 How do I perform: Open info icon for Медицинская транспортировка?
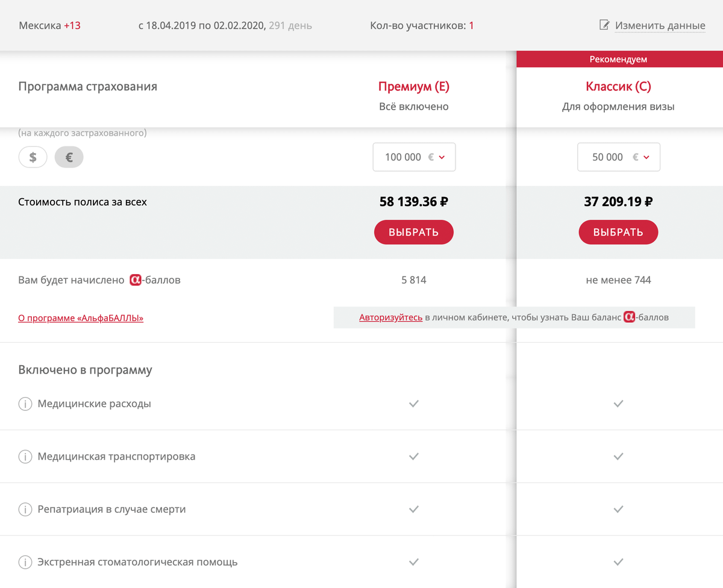25,457
